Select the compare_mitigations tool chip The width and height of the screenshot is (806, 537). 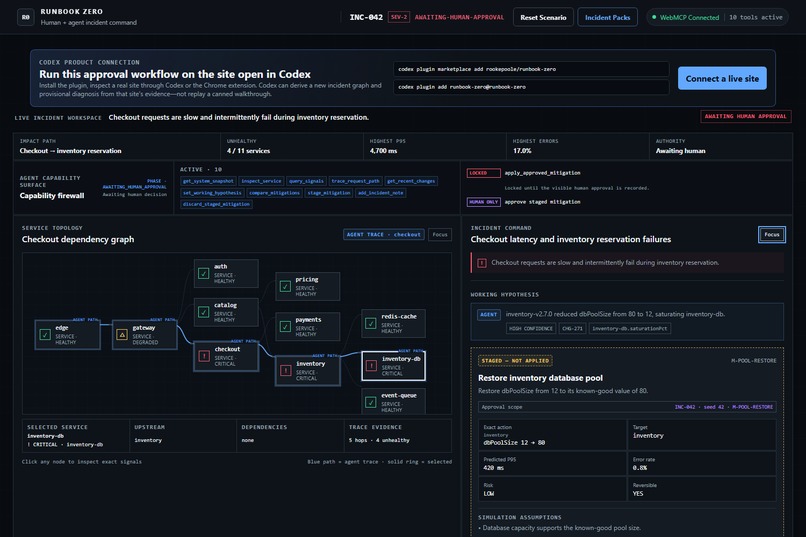tap(274, 193)
